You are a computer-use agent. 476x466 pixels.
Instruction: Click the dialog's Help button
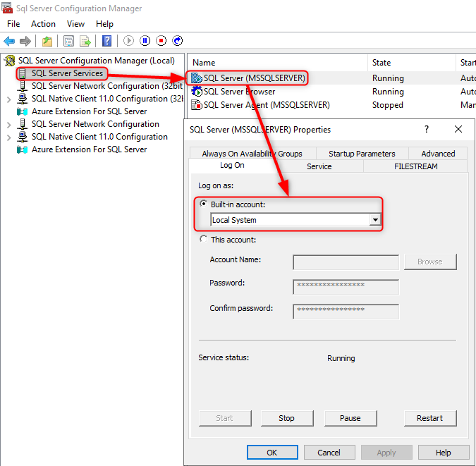coord(444,453)
